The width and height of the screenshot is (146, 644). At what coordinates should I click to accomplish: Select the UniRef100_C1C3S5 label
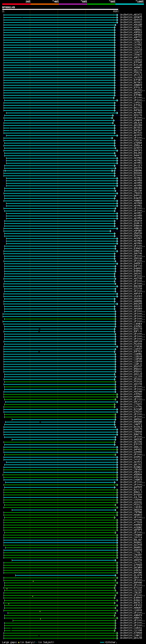131,376
